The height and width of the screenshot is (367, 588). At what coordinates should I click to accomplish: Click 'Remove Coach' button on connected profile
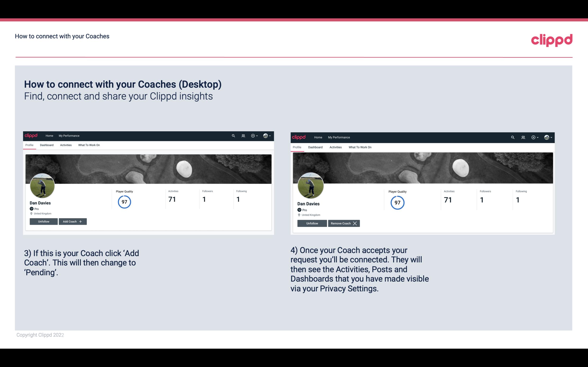coord(343,223)
